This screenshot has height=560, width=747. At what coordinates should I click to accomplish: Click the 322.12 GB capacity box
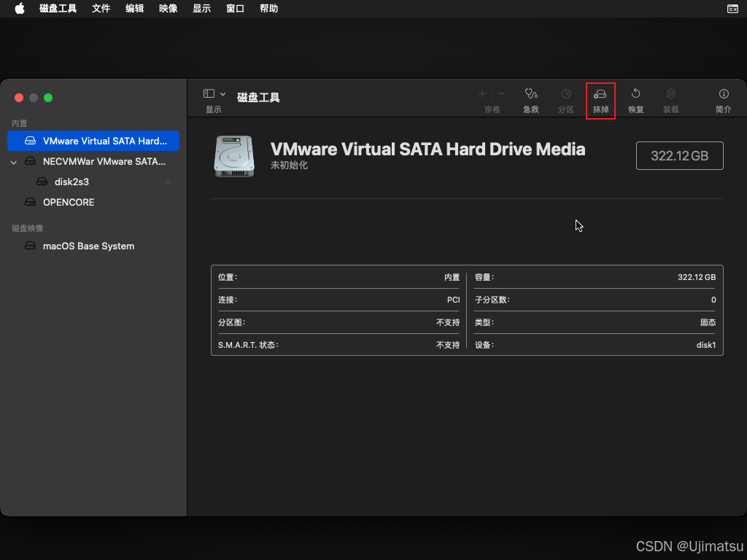[x=679, y=156]
